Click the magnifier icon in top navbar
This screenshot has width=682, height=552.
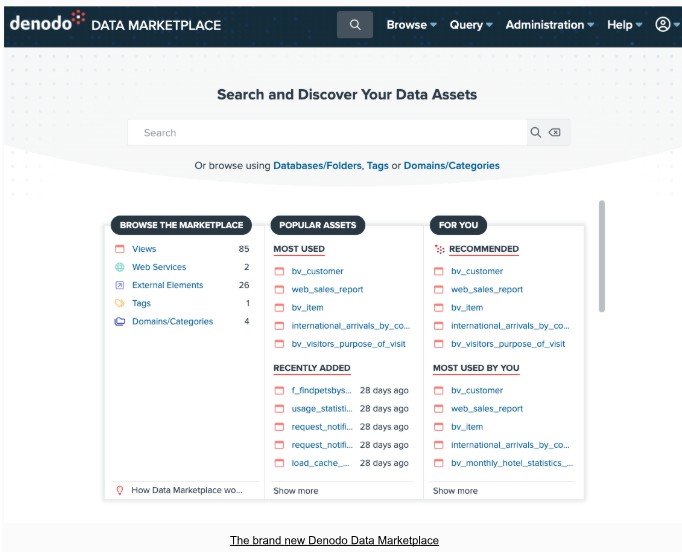[x=355, y=25]
